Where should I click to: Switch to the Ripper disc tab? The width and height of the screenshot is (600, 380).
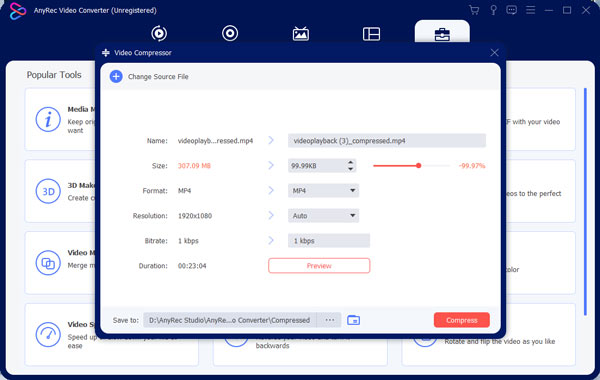coord(230,33)
